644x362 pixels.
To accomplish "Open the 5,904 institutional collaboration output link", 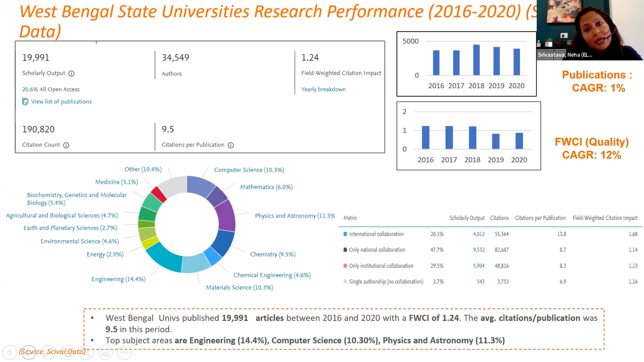I will click(479, 266).
